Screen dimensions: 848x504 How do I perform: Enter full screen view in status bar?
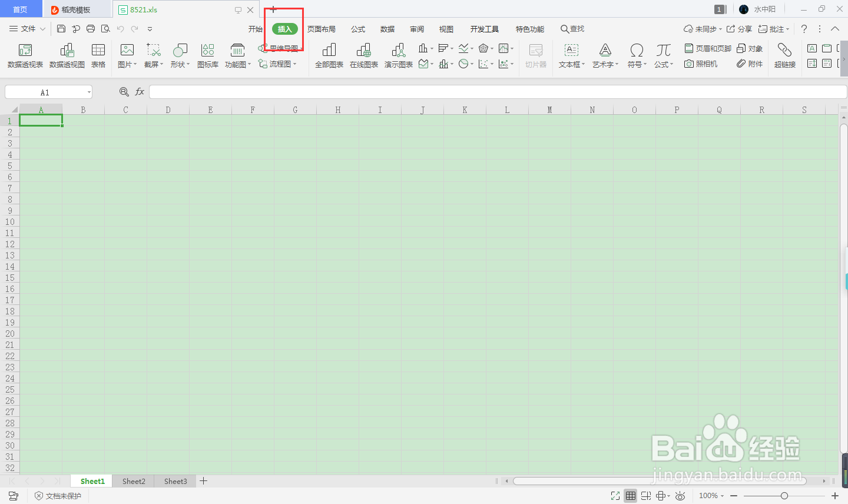[615, 496]
